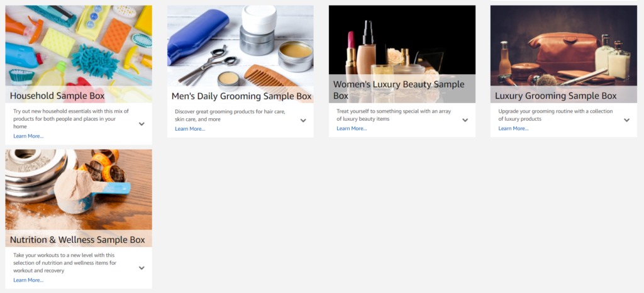Expand Luxury Grooming Sample Box chevron
Image resolution: width=644 pixels, height=293 pixels.
[x=627, y=120]
